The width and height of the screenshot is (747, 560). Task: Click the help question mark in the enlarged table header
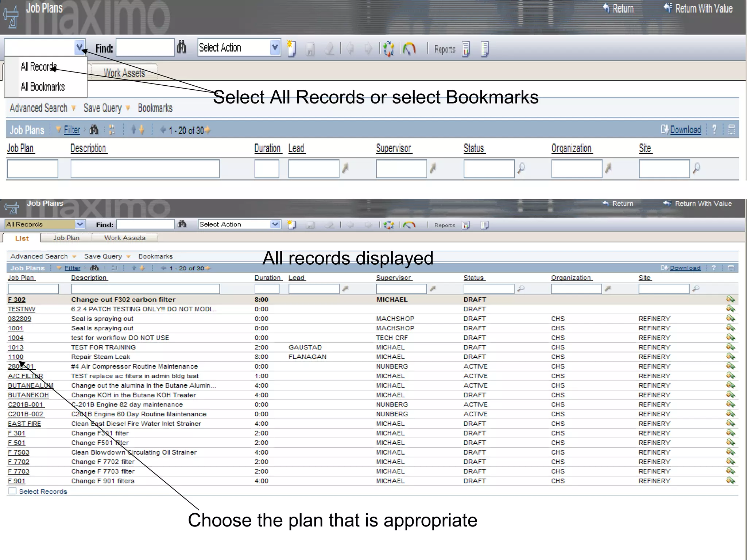tap(714, 129)
